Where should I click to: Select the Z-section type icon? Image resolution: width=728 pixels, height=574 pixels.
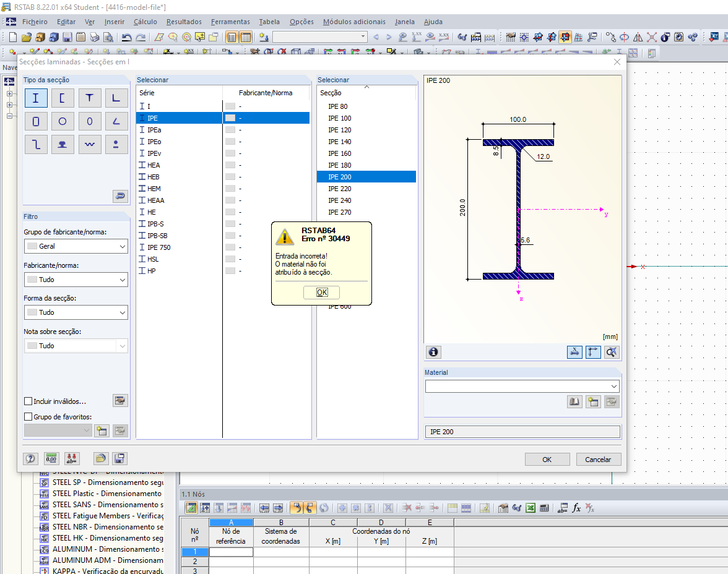36,144
